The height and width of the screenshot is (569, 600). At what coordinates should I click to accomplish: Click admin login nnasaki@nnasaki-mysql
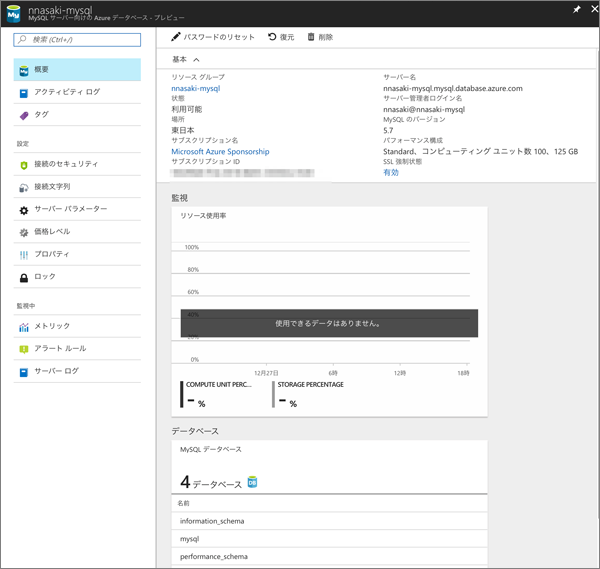pos(424,109)
